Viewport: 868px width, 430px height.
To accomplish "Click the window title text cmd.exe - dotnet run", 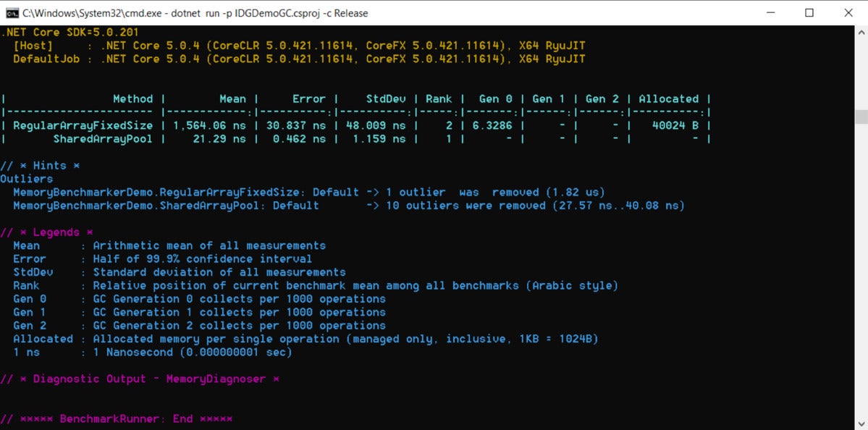I will click(195, 13).
